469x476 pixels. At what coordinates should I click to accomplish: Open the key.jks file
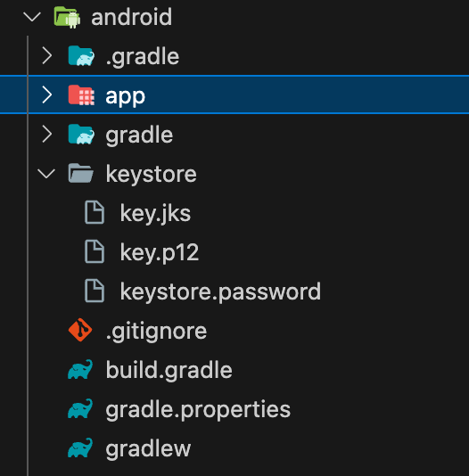[x=155, y=214]
